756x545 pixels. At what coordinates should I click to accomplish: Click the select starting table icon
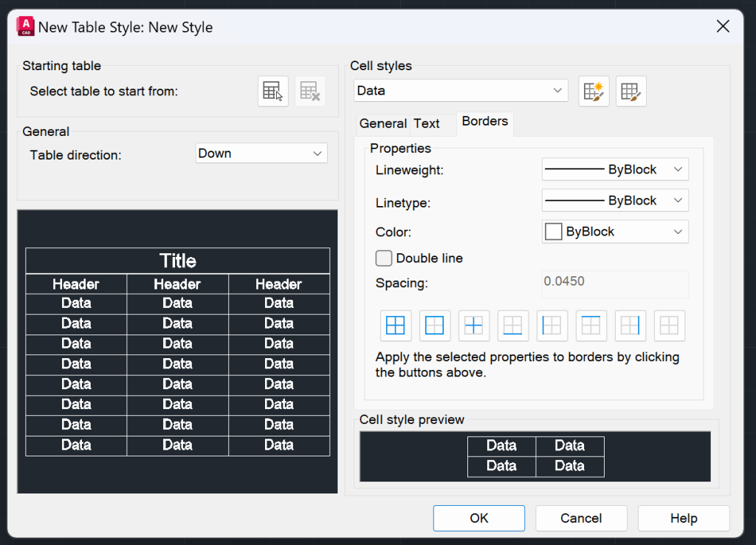click(x=273, y=92)
